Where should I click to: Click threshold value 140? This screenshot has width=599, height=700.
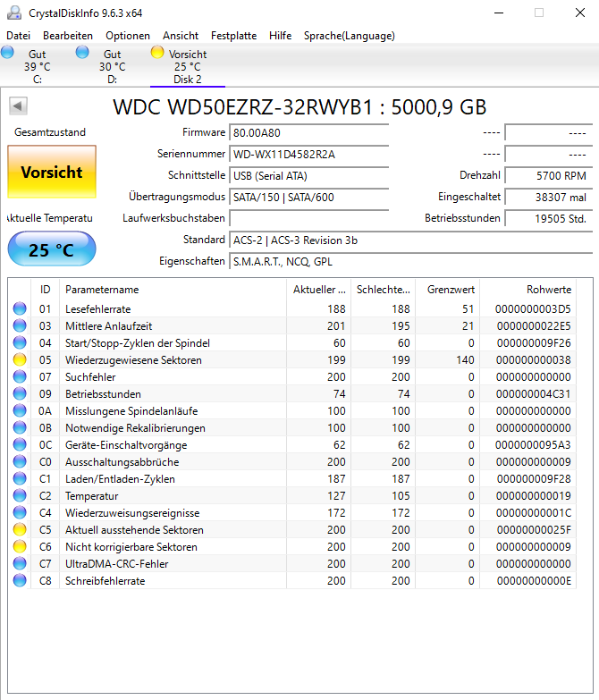point(465,359)
